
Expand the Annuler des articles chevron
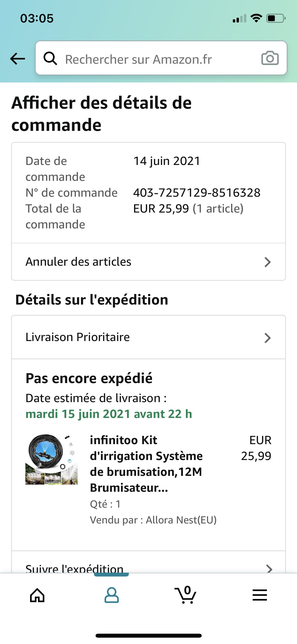tap(267, 262)
